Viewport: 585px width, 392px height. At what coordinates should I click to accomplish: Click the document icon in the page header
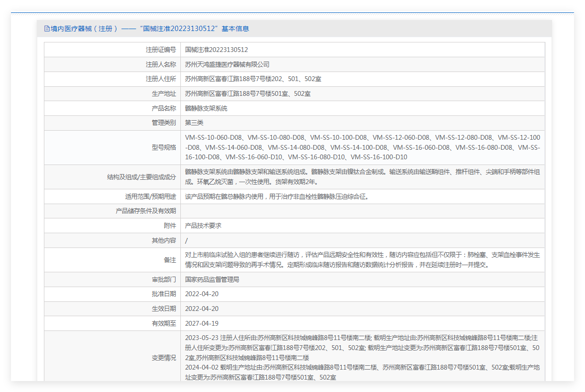47,29
